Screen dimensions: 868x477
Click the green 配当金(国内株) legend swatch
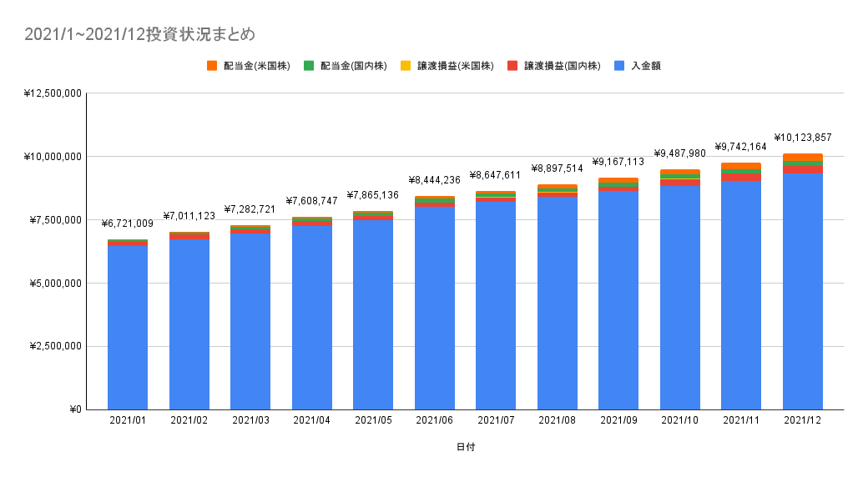click(x=309, y=66)
